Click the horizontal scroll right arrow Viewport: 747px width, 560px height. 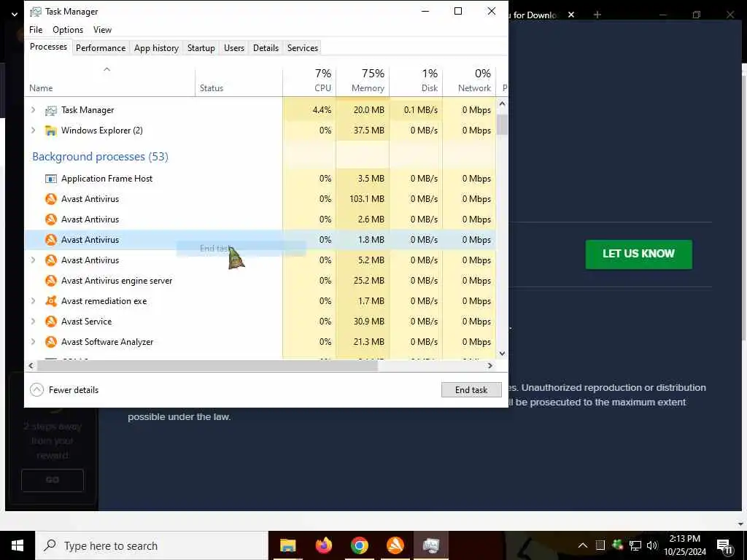490,366
